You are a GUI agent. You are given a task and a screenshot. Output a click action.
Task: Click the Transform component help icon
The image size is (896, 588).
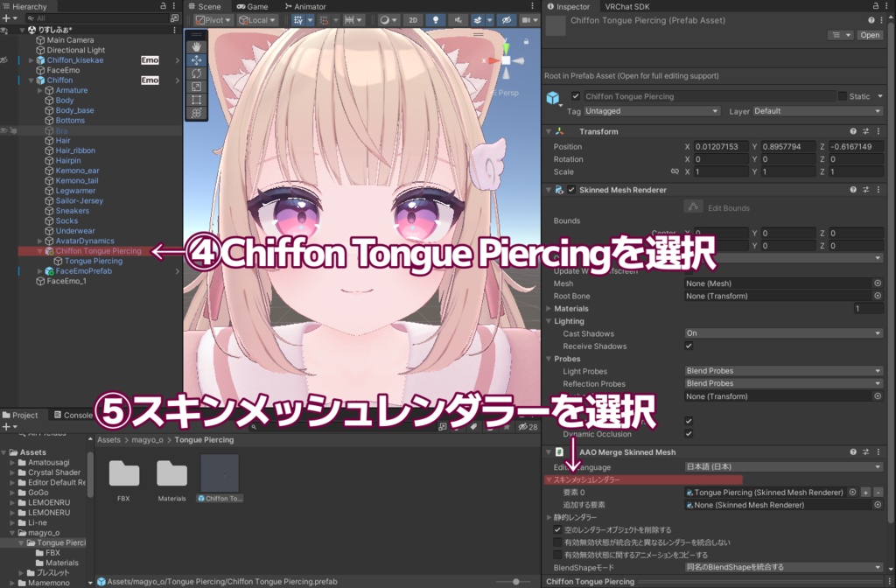tap(853, 131)
